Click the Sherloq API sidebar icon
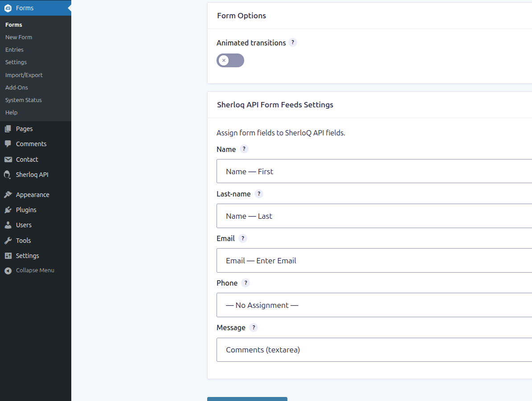 pyautogui.click(x=8, y=175)
